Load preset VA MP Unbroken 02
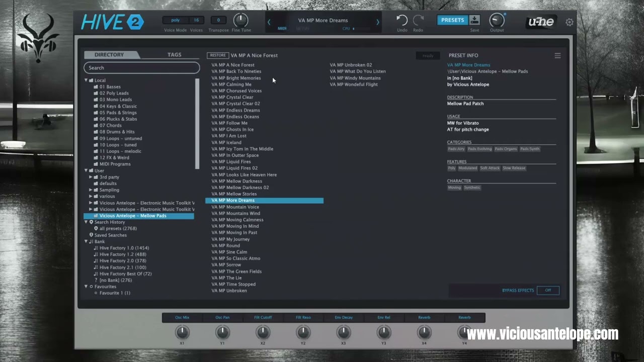The image size is (644, 362). pyautogui.click(x=351, y=65)
